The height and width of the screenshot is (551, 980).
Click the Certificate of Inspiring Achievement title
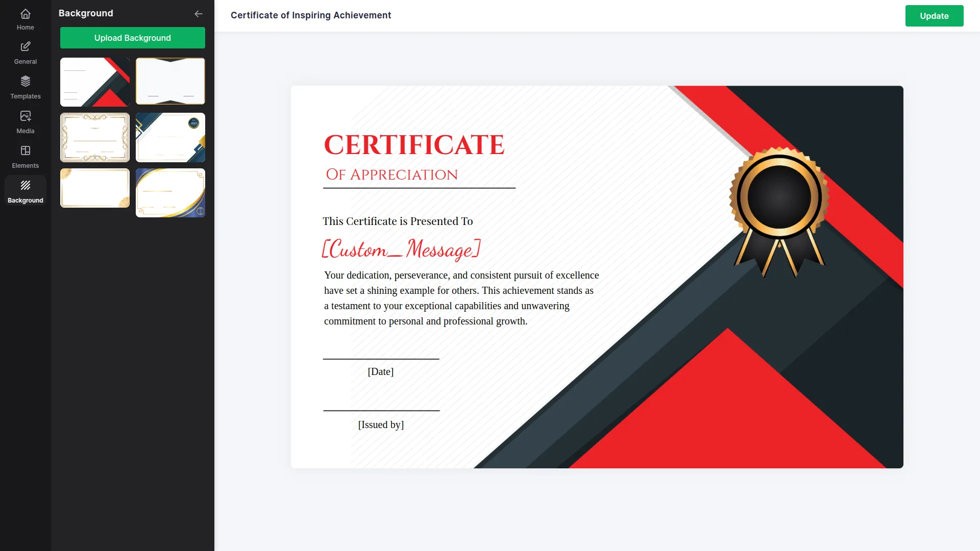(310, 15)
